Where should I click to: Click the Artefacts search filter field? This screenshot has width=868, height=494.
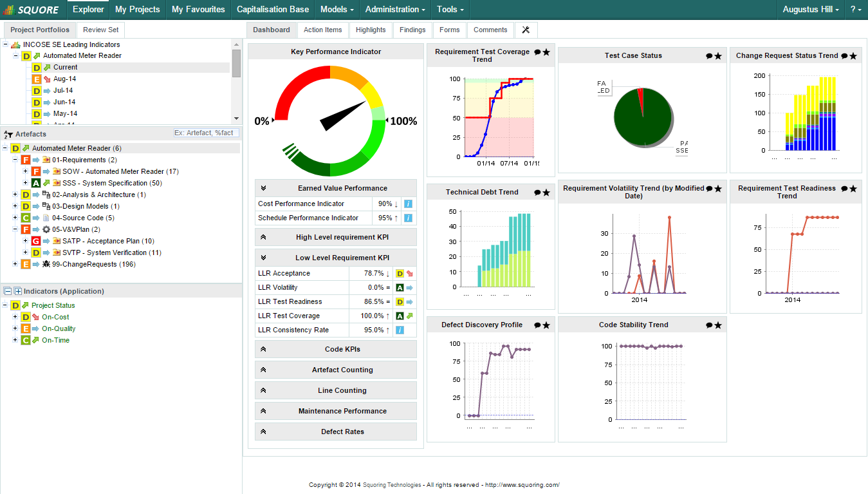pos(206,133)
